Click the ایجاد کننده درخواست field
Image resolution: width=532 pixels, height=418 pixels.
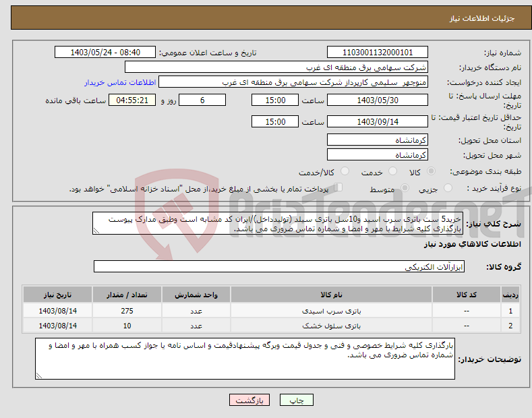tap(293, 82)
